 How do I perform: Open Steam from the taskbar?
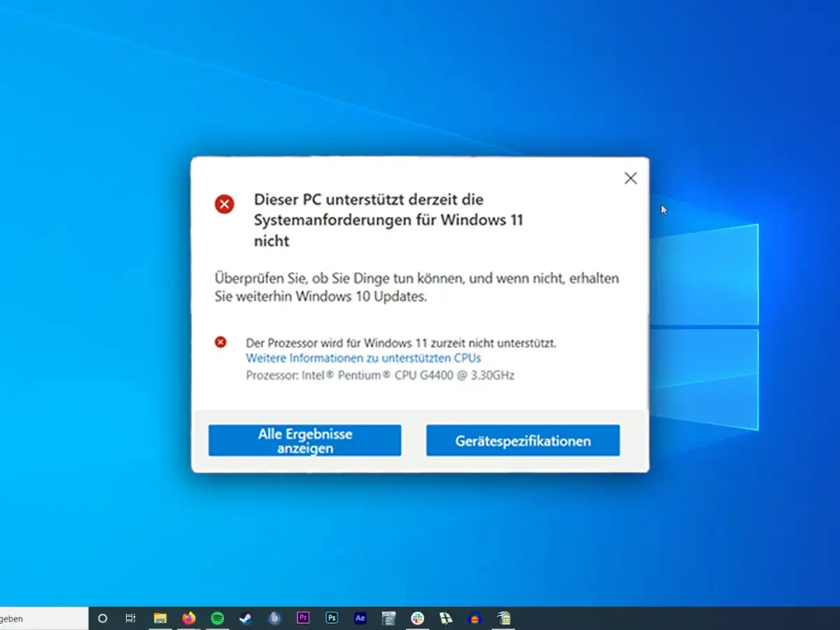(246, 618)
